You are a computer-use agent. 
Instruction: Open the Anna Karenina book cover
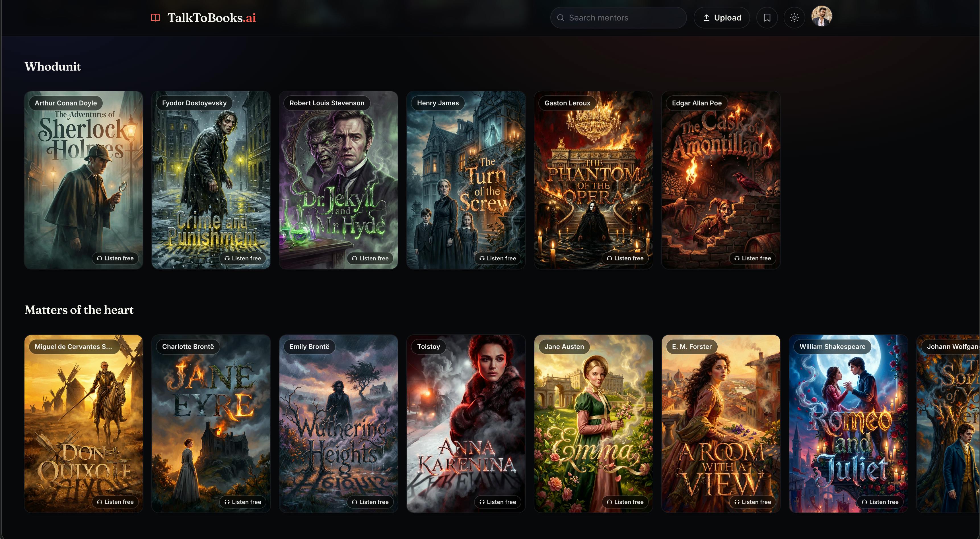[x=466, y=424]
